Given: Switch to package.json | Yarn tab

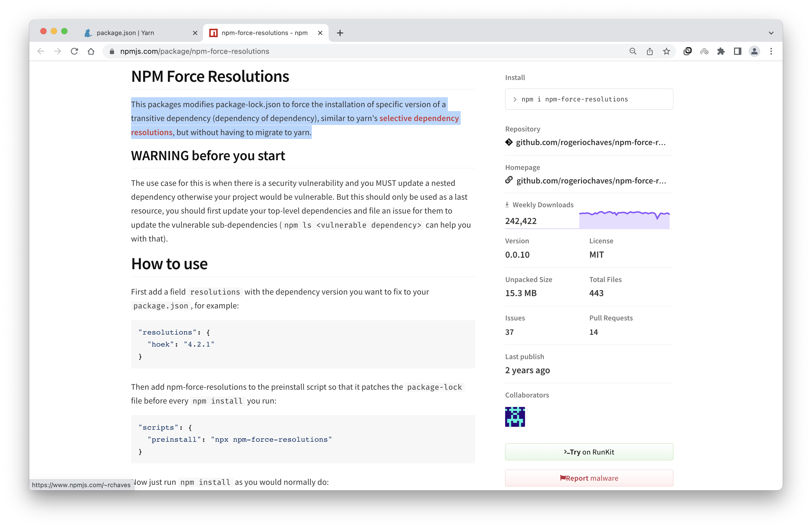Looking at the screenshot, I should point(140,33).
